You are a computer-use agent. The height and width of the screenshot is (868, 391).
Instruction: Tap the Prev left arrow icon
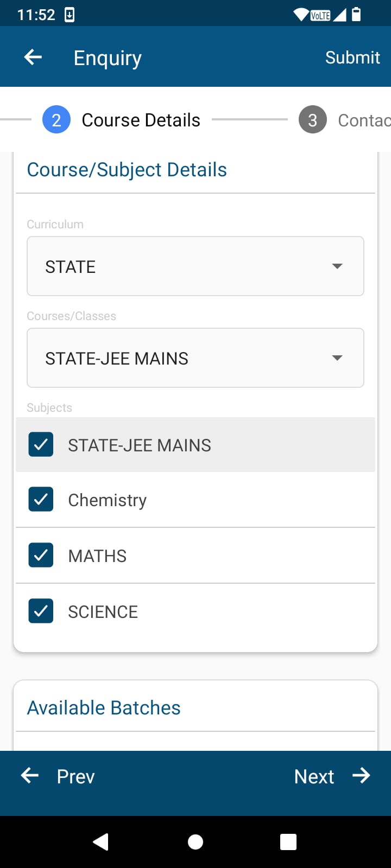(30, 776)
